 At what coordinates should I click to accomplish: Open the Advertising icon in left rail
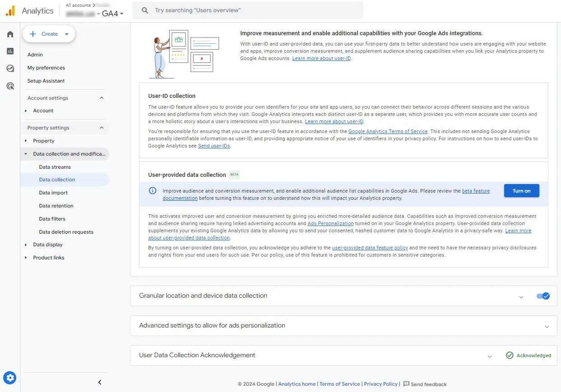pos(10,86)
